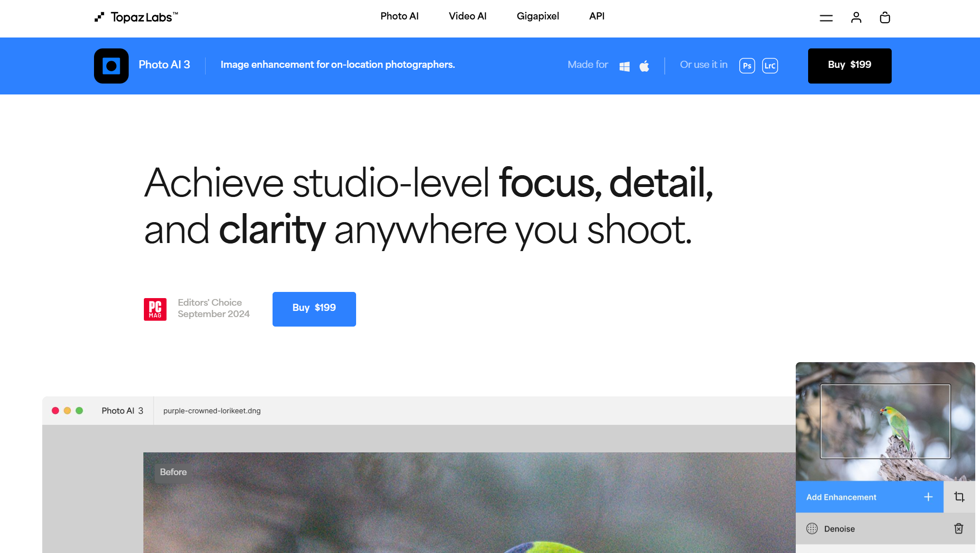Select the crop tool icon
This screenshot has height=553, width=980.
(x=959, y=497)
